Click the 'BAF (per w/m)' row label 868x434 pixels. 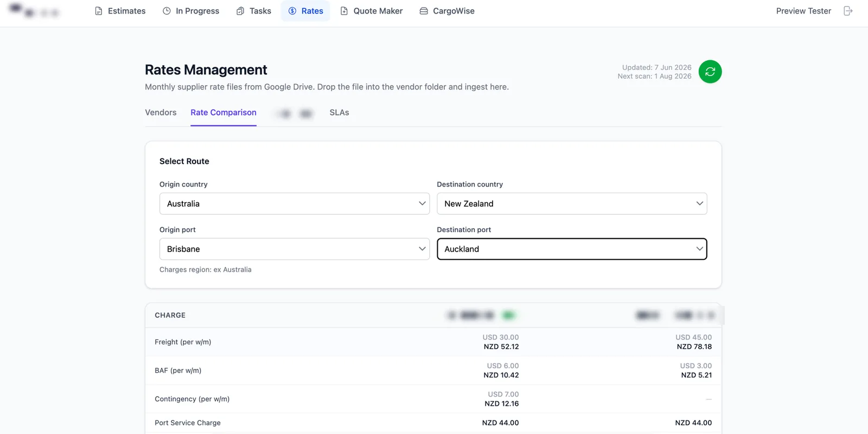178,371
